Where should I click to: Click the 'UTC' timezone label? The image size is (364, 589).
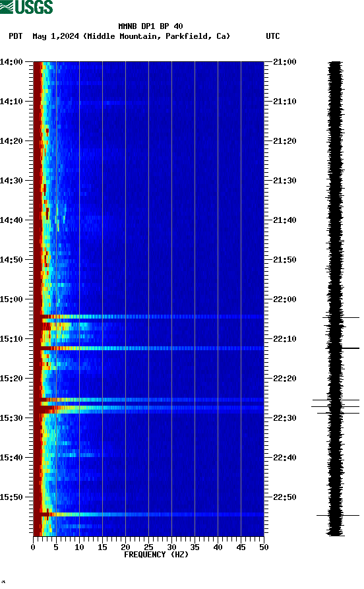click(x=273, y=36)
